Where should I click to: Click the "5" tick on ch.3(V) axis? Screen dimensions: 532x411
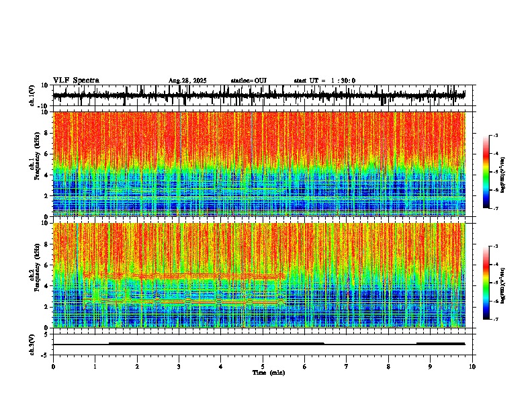[x=46, y=334]
